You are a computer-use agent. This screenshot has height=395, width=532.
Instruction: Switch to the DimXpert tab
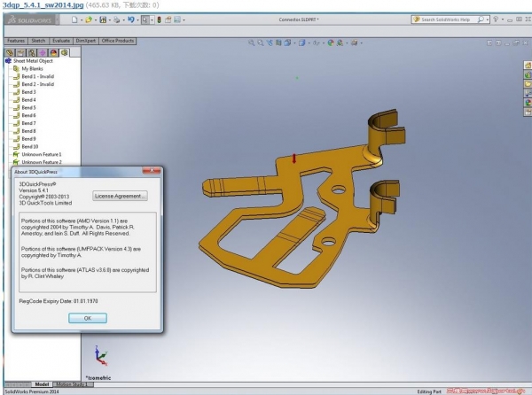click(85, 41)
